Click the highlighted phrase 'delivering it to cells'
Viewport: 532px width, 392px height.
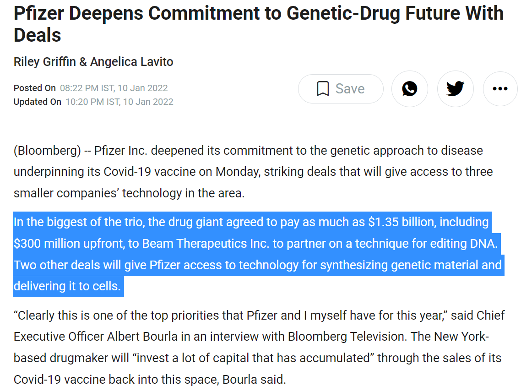(x=67, y=286)
